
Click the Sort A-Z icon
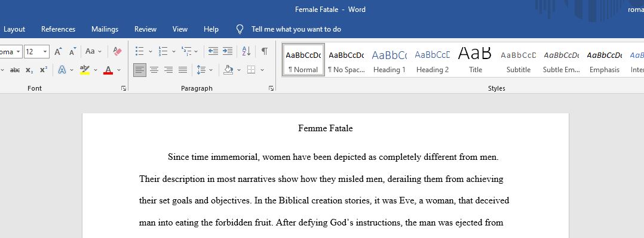[246, 51]
